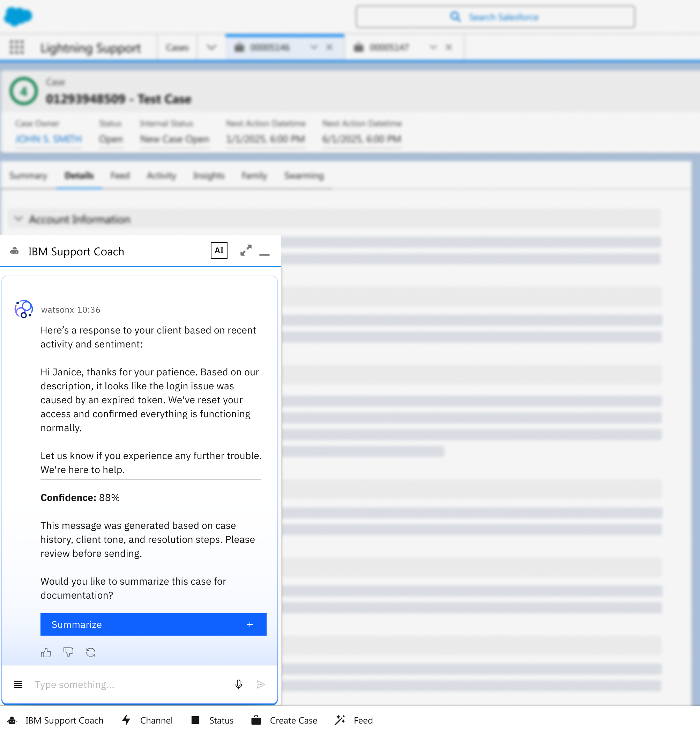Open the Cases navigation tab
Viewport: 700px width, 734px height.
point(177,47)
